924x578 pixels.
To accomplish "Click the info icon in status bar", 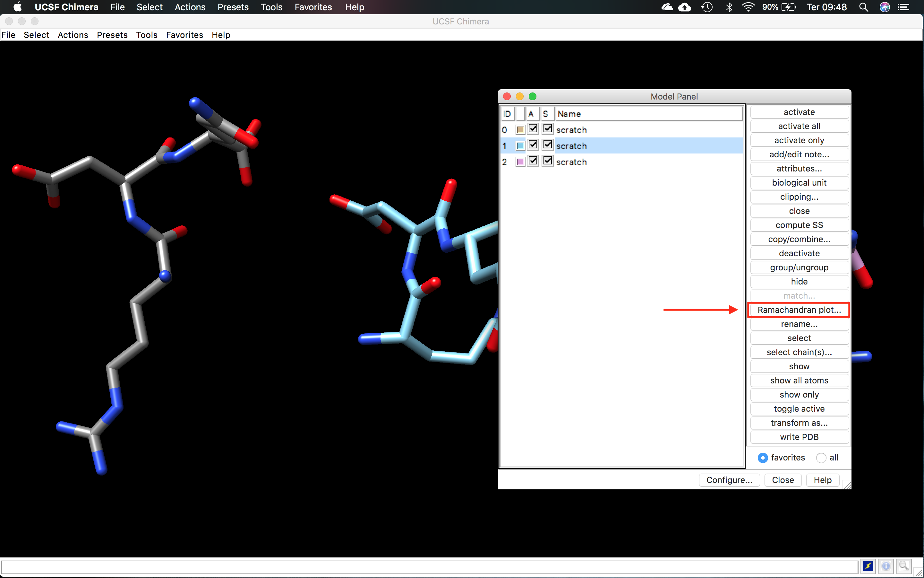I will (886, 566).
